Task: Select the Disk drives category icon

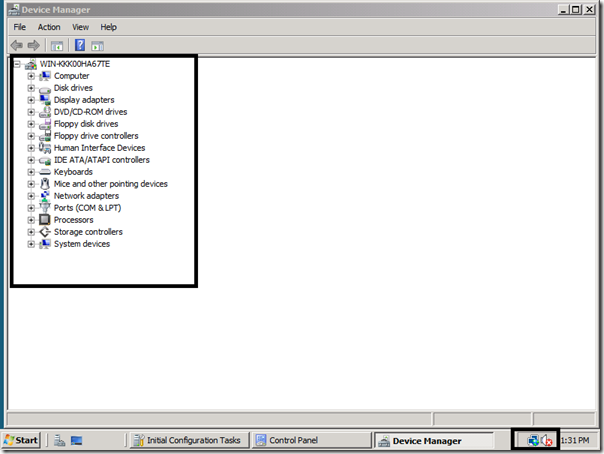Action: [x=45, y=89]
